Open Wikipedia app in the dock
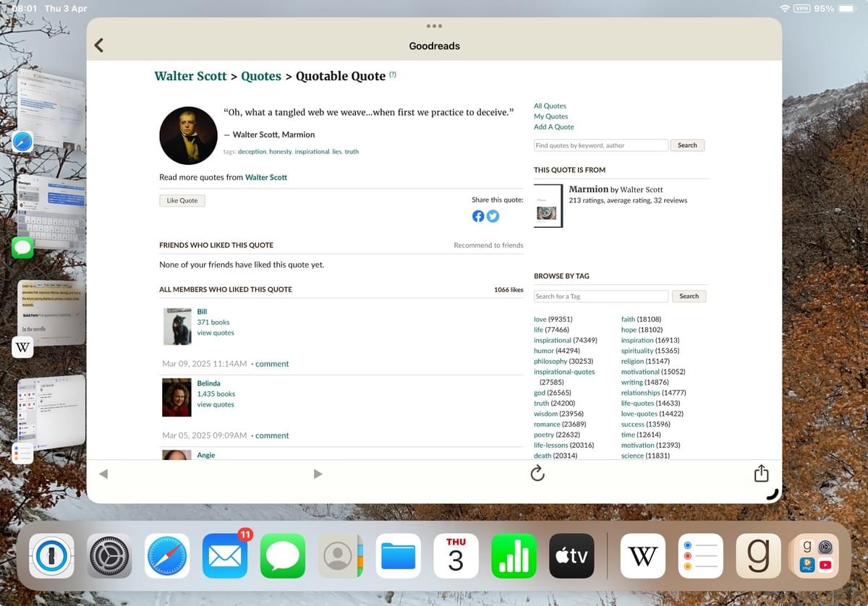This screenshot has width=868, height=606. click(x=643, y=555)
